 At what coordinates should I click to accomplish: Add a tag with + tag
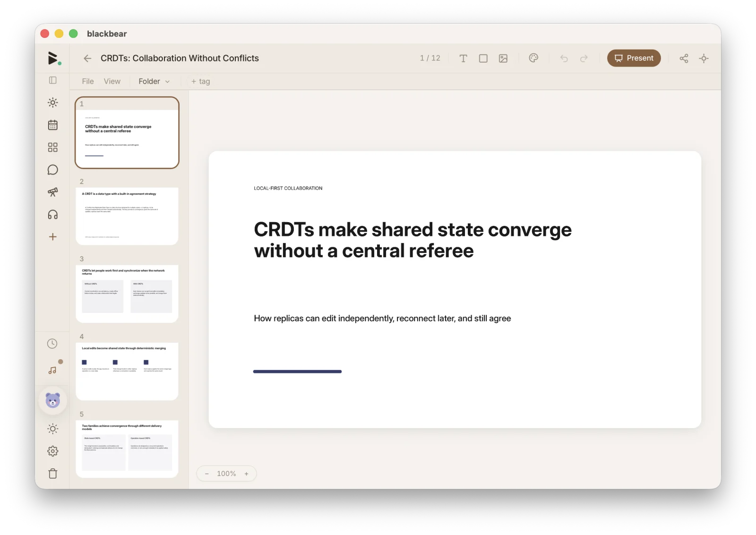(x=200, y=81)
